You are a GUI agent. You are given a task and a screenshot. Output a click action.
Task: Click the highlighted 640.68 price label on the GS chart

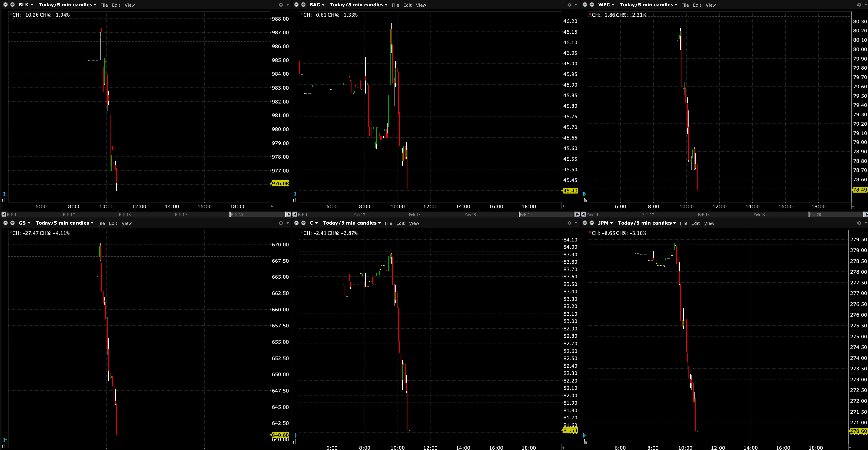(280, 435)
